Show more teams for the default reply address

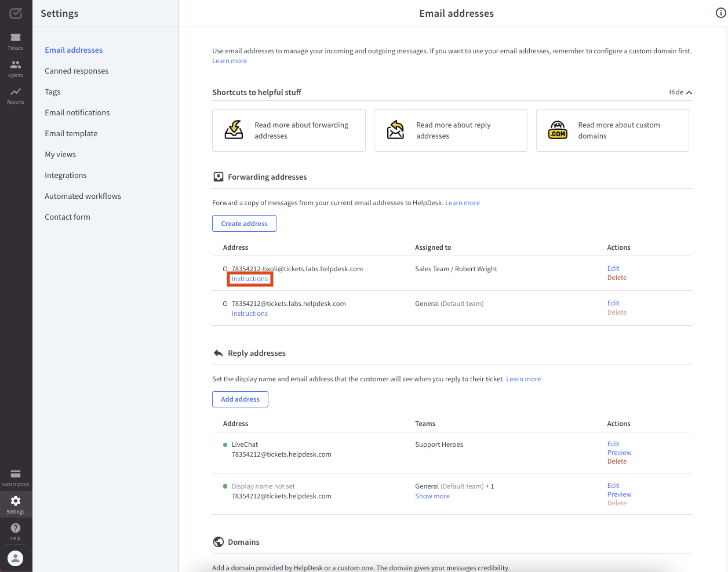coord(432,496)
